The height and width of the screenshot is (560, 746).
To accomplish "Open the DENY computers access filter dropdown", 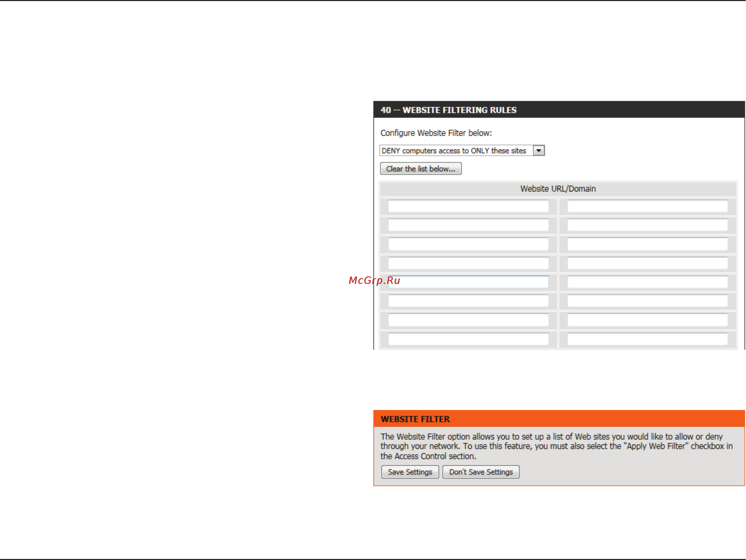I will [x=462, y=150].
